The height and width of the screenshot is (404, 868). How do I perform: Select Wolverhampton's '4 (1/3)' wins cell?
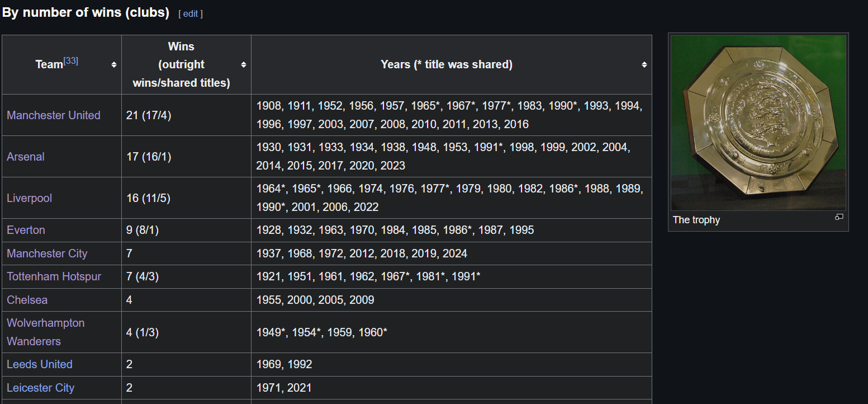click(x=186, y=332)
